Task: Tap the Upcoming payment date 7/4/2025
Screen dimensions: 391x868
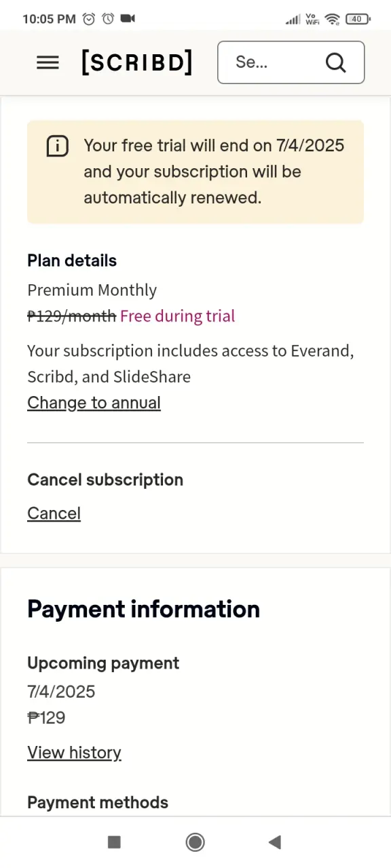Action: [61, 692]
